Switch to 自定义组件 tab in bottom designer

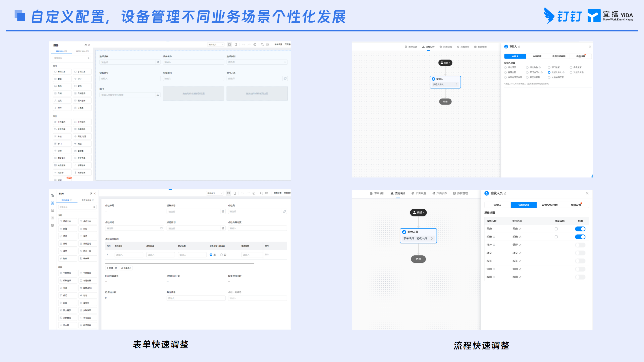pyautogui.click(x=88, y=200)
